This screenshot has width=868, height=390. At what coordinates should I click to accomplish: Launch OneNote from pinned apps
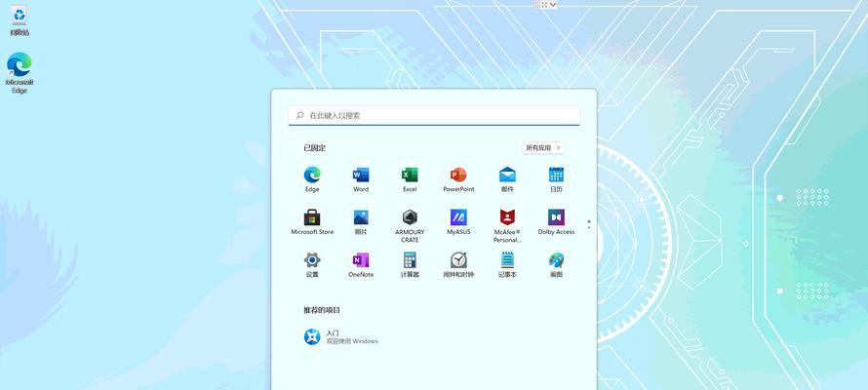pyautogui.click(x=361, y=265)
